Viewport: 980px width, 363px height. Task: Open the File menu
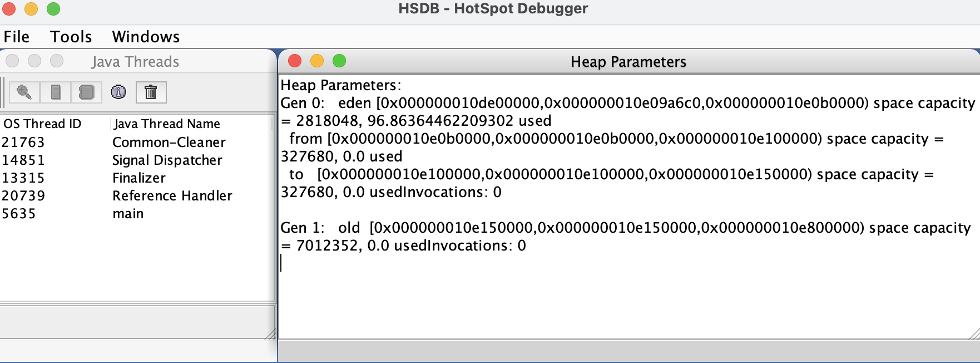17,37
